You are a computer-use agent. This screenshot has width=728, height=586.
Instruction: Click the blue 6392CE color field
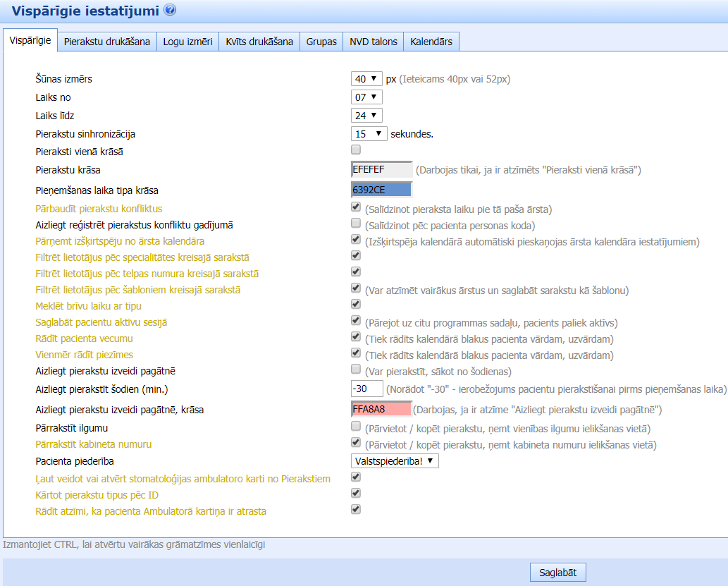(381, 190)
